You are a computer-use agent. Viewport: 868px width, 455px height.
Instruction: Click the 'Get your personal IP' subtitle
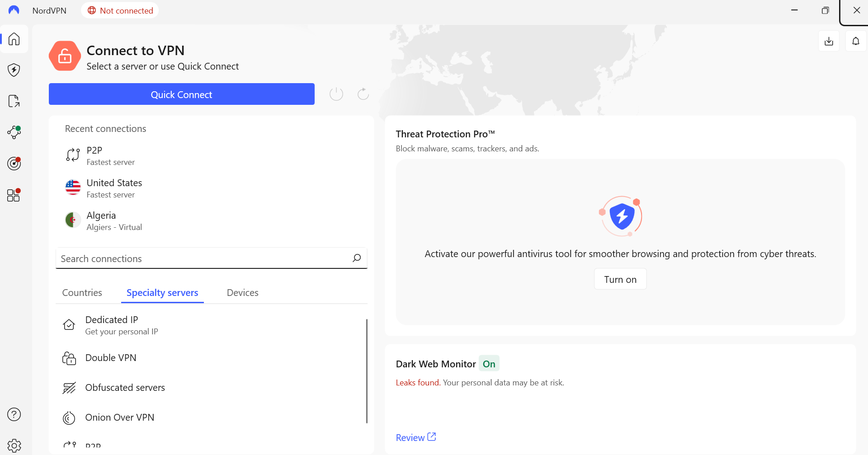[122, 332]
